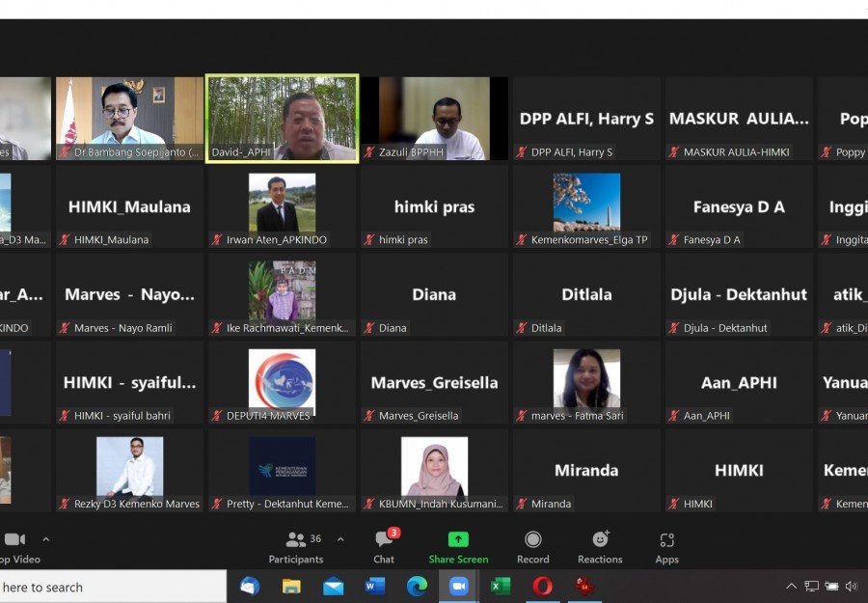The width and height of the screenshot is (868, 603).
Task: Toggle the Stop Video camera button
Action: pyautogui.click(x=14, y=546)
